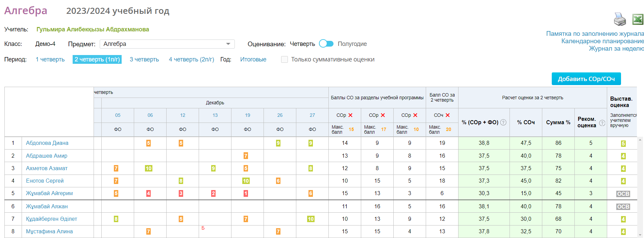This screenshot has height=238, width=644.
Task: Click the table's scroll down arrow
Action: pos(640,235)
